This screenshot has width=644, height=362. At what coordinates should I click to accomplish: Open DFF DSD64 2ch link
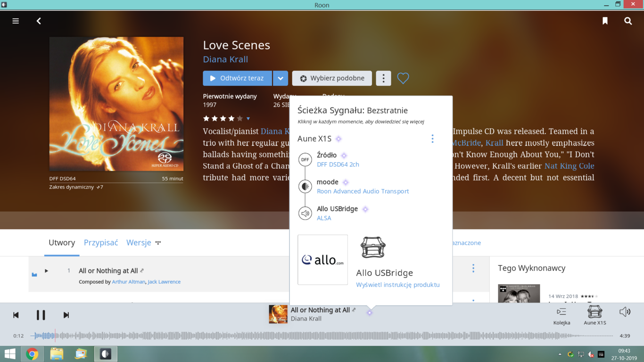(338, 165)
